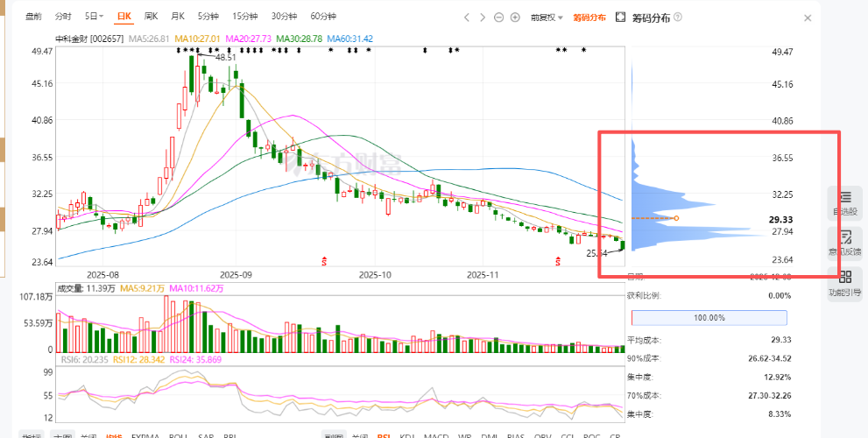
Task: Click the MA60:31.42 label
Action: (350, 39)
